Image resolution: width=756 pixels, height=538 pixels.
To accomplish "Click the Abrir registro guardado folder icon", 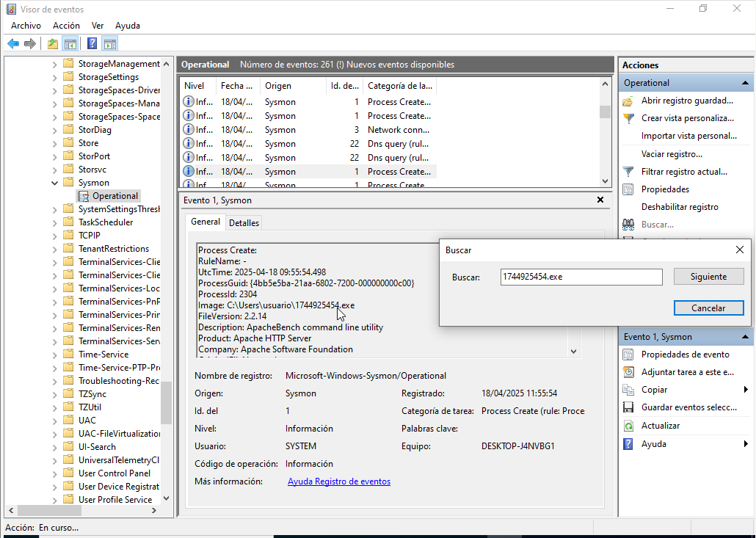I will tap(628, 101).
